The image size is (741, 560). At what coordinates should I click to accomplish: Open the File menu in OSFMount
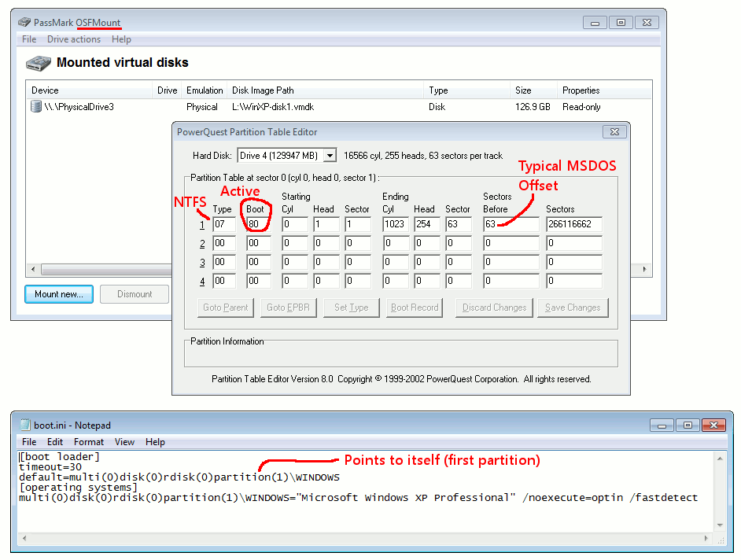pyautogui.click(x=29, y=39)
